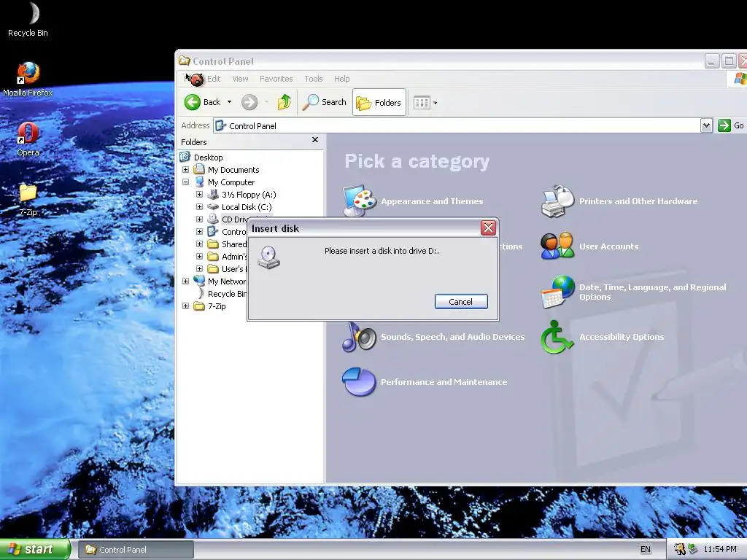Viewport: 747px width, 560px height.
Task: Click the system tray clock
Action: (720, 549)
